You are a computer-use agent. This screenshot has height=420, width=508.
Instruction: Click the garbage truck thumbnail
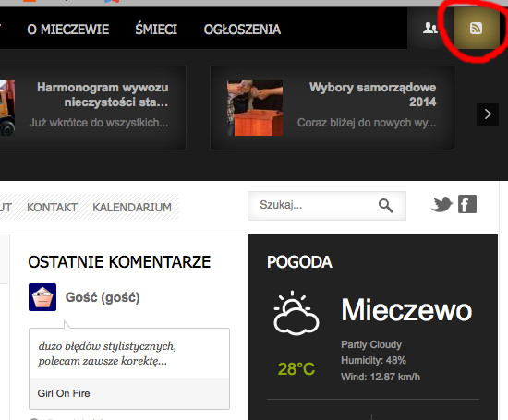[7, 108]
